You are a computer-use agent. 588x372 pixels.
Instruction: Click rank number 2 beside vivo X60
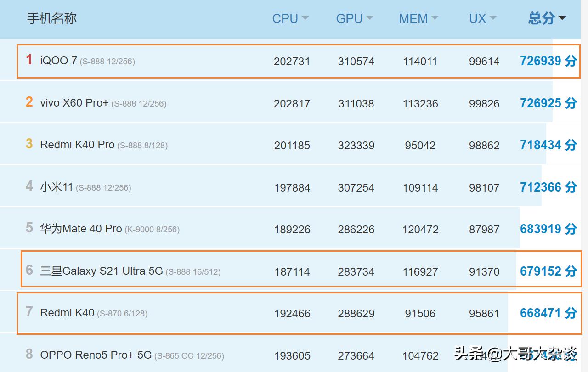coord(29,101)
